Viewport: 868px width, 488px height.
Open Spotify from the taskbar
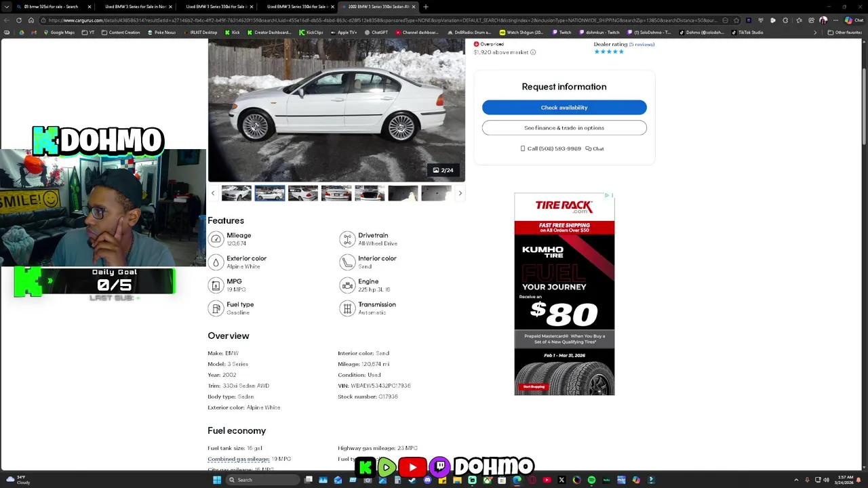click(x=591, y=480)
